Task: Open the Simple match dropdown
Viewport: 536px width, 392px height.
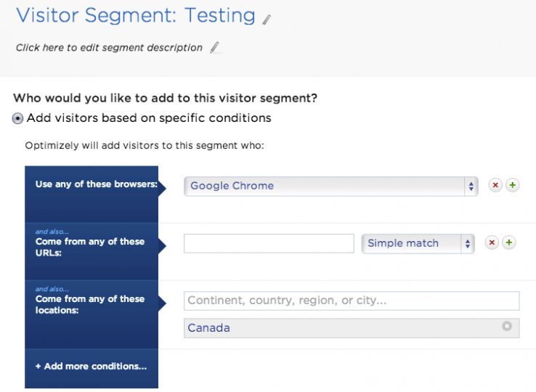Action: 418,243
